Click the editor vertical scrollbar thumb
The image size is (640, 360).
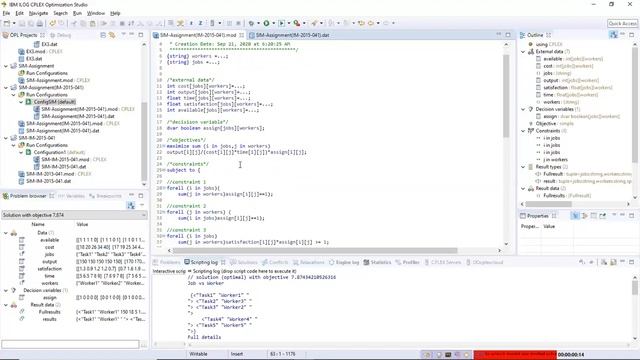pos(506,96)
